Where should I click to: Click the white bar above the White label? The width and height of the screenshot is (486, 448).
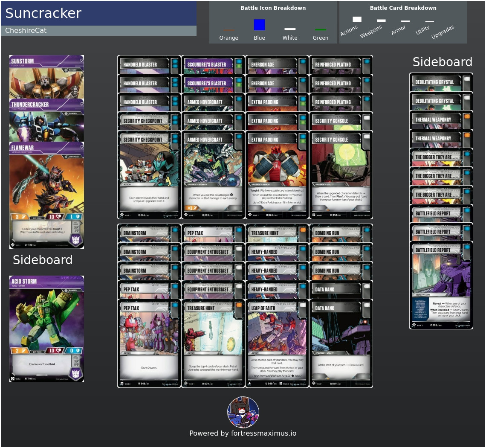tap(290, 29)
